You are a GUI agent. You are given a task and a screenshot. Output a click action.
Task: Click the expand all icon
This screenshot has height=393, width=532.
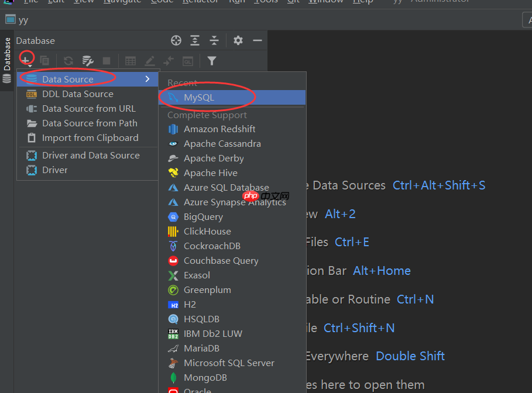(195, 40)
